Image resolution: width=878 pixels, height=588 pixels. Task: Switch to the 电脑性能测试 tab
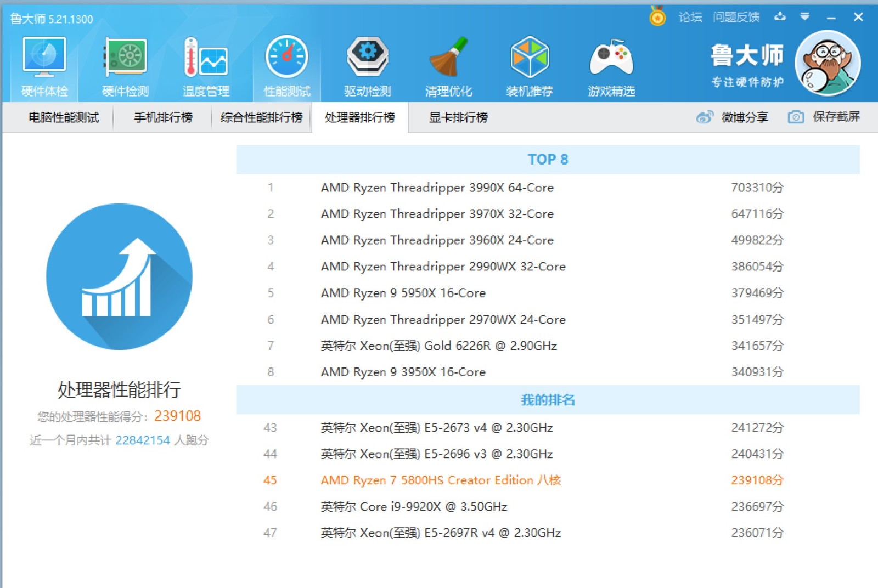pyautogui.click(x=64, y=117)
